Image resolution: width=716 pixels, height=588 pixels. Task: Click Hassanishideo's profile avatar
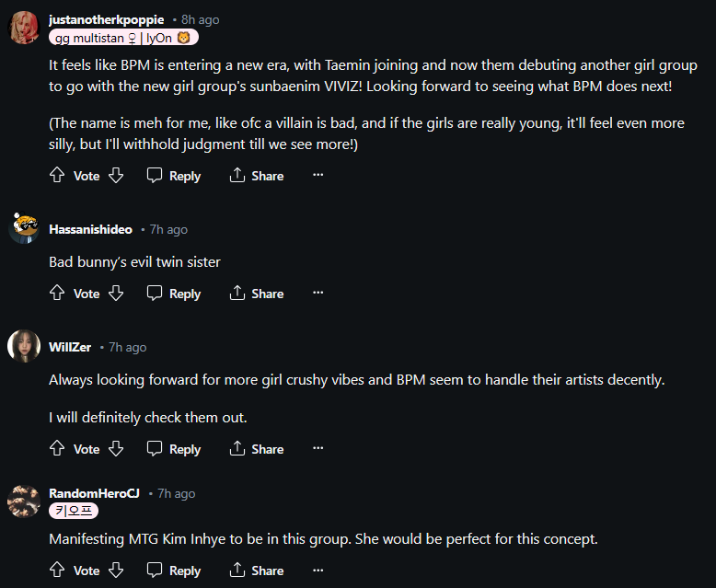click(24, 229)
